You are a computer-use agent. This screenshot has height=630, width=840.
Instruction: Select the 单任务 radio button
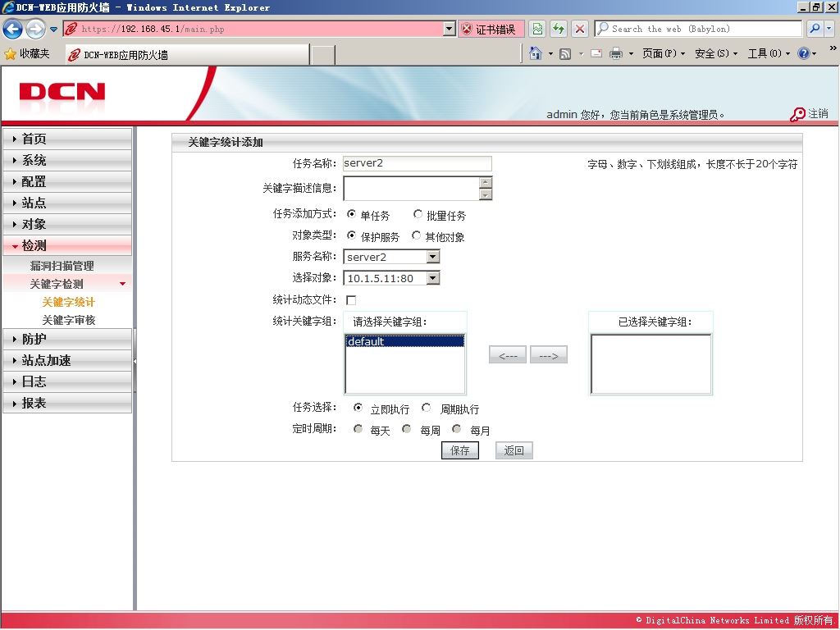click(351, 214)
